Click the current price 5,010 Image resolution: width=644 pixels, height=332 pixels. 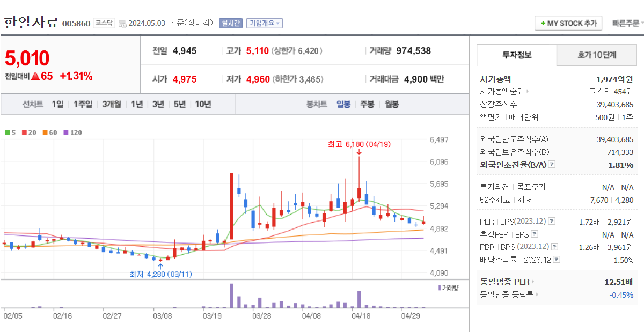tap(27, 58)
